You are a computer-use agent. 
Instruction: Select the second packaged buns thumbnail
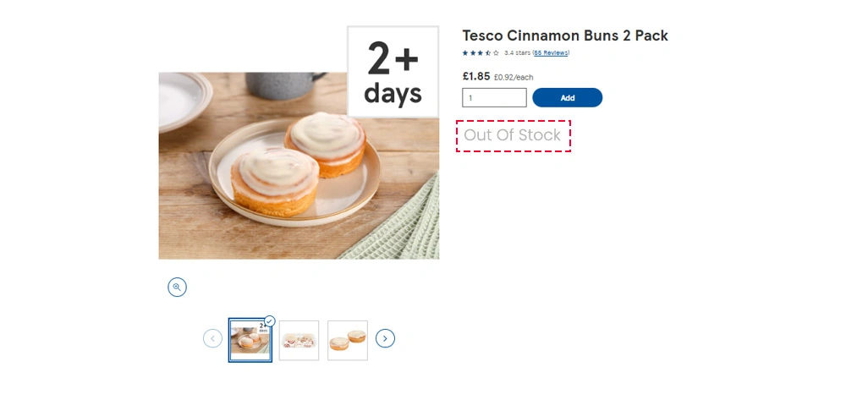coord(299,341)
